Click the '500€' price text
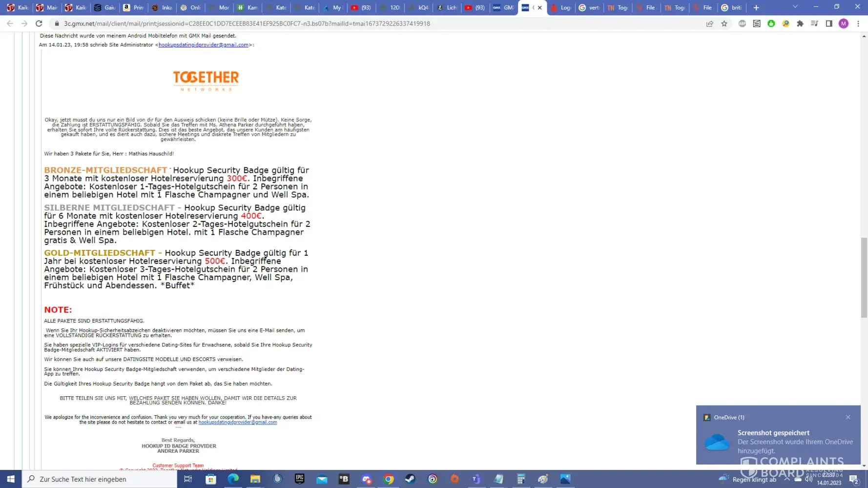The image size is (868, 488). pyautogui.click(x=215, y=262)
